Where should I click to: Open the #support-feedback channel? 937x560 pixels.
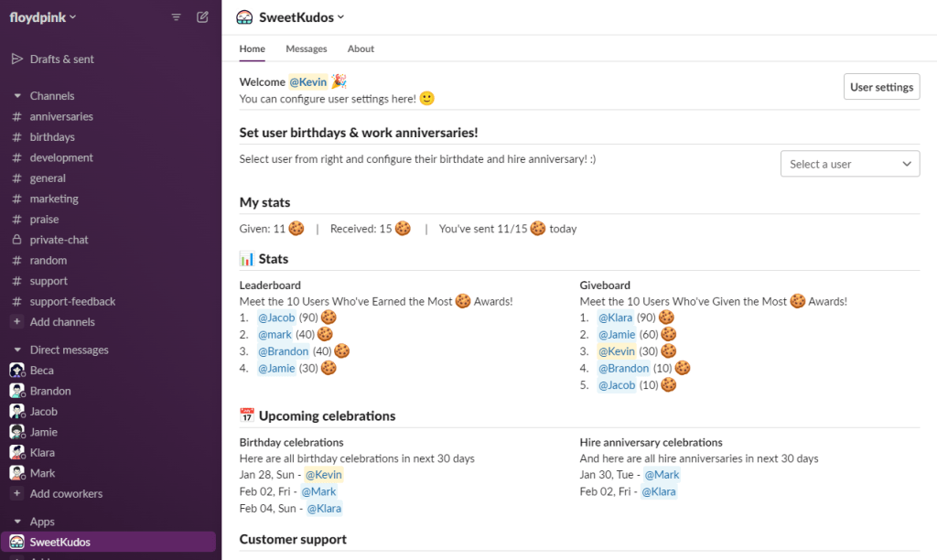(72, 301)
